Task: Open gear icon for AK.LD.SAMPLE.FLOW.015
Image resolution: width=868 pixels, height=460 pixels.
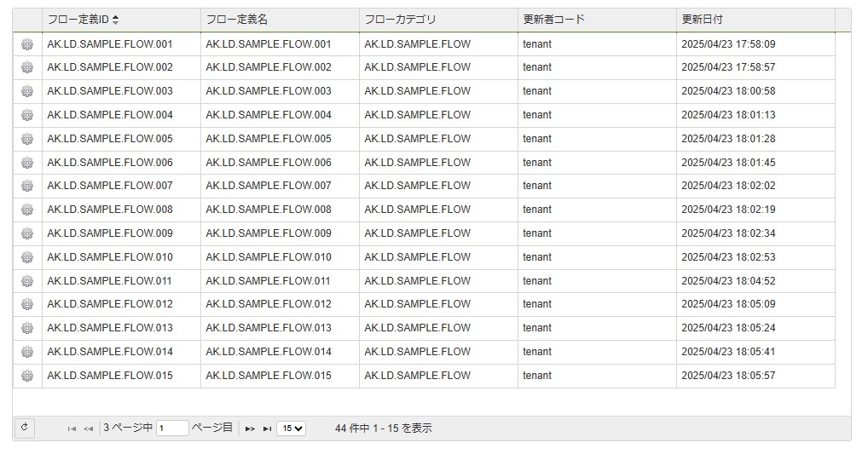Action: click(27, 376)
